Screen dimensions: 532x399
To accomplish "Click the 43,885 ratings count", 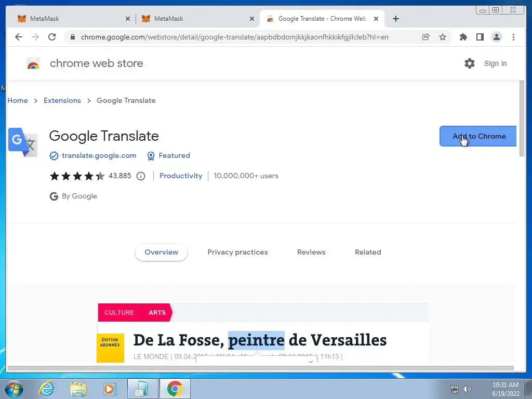I will (x=120, y=176).
